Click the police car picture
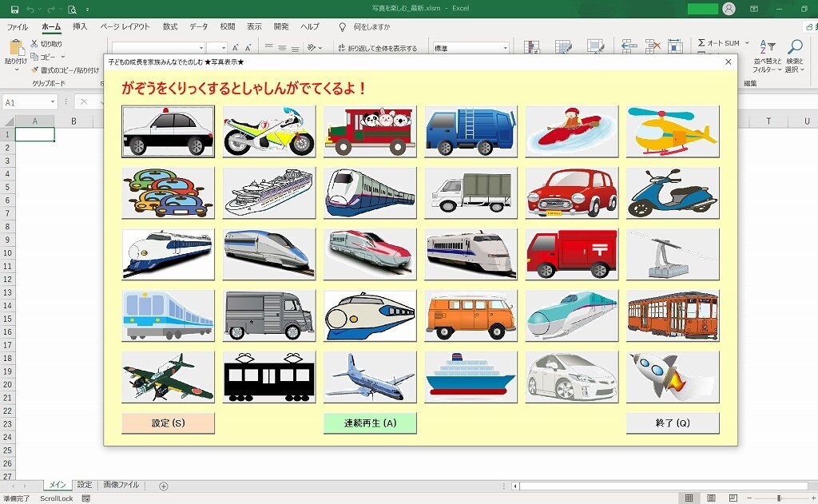 click(x=168, y=132)
